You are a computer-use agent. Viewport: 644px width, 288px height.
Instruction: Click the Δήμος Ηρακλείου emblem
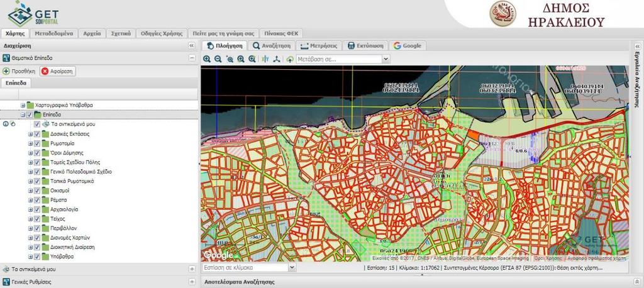click(x=502, y=14)
